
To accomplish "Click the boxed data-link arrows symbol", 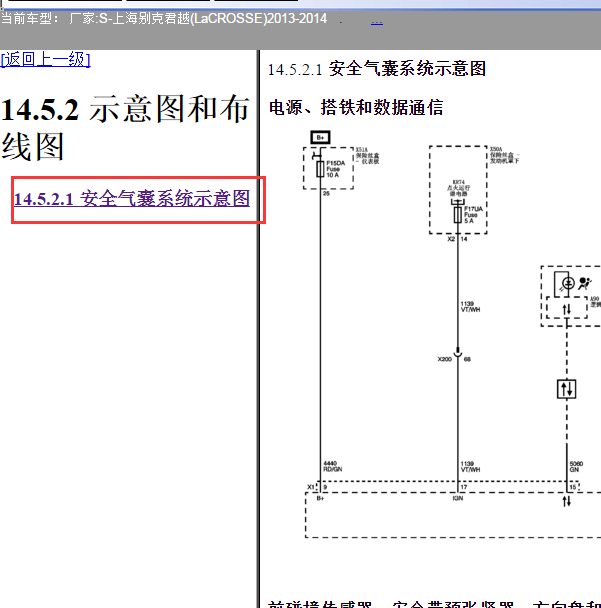I will 566,389.
